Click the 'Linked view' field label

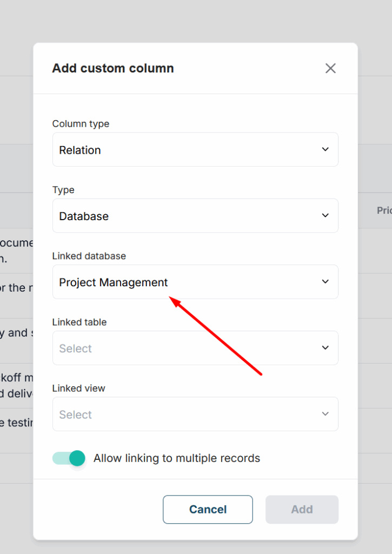click(x=79, y=388)
